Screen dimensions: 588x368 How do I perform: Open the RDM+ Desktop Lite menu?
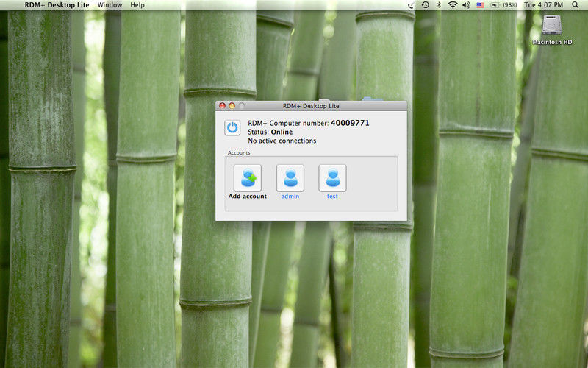pos(57,5)
